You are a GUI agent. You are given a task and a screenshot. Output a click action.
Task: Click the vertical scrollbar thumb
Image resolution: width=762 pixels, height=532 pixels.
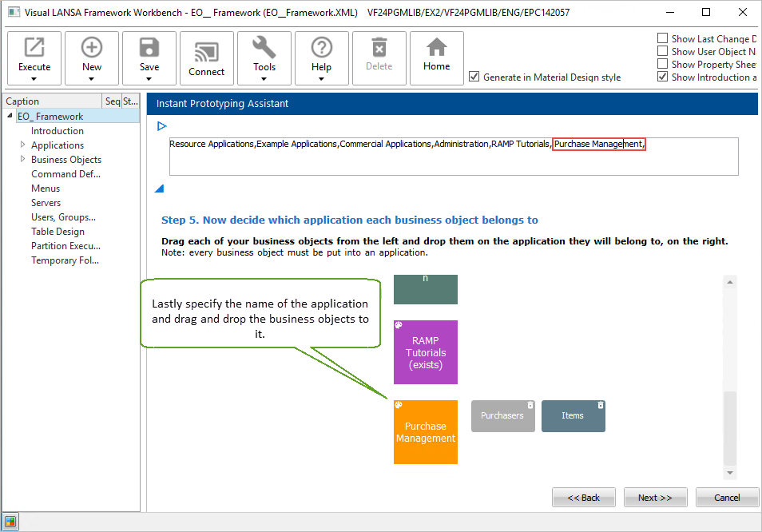click(729, 428)
